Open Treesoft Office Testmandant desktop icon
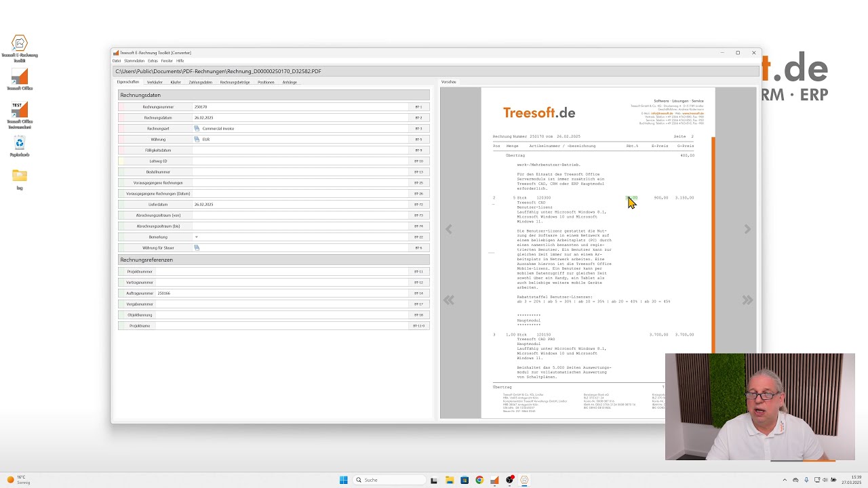Image resolution: width=868 pixels, height=488 pixels. click(20, 115)
